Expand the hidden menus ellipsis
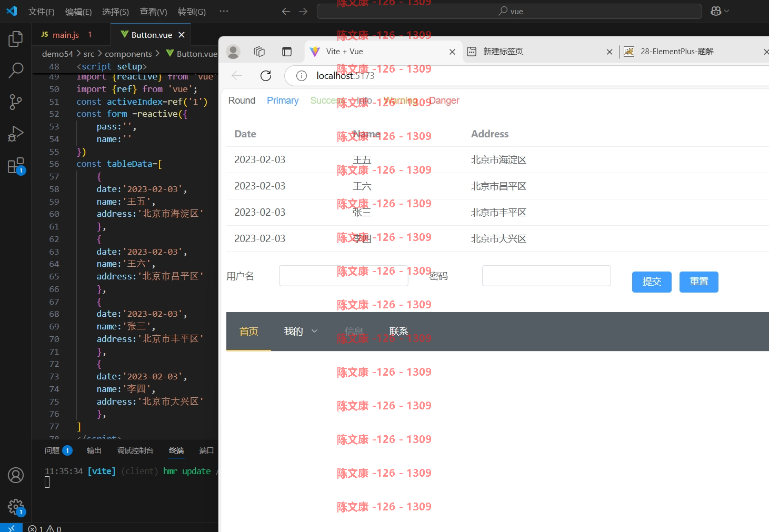Viewport: 769px width, 532px height. [x=224, y=11]
